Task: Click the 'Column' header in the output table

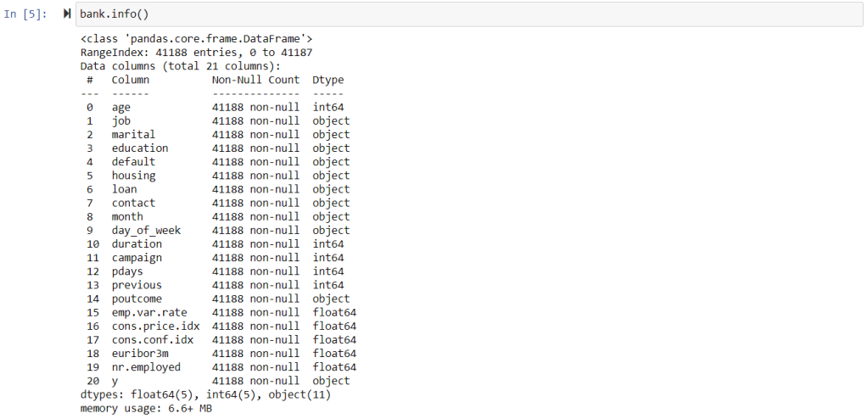Action: tap(130, 80)
